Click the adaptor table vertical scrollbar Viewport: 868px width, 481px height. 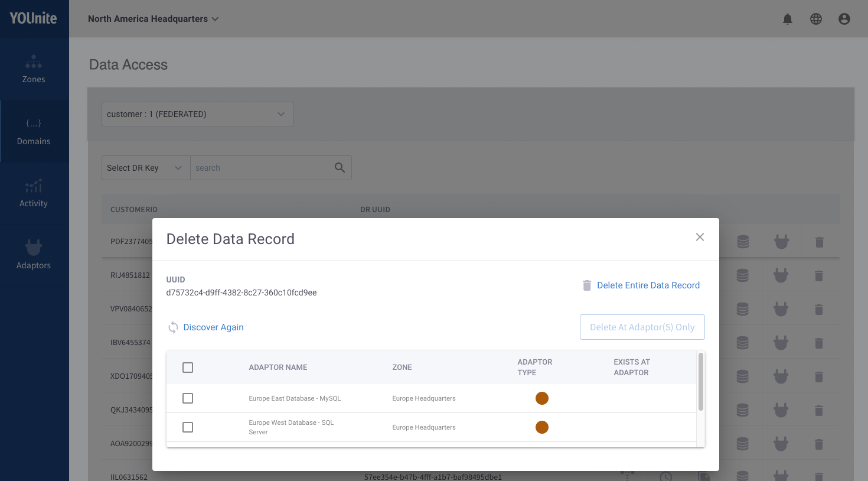pyautogui.click(x=701, y=382)
